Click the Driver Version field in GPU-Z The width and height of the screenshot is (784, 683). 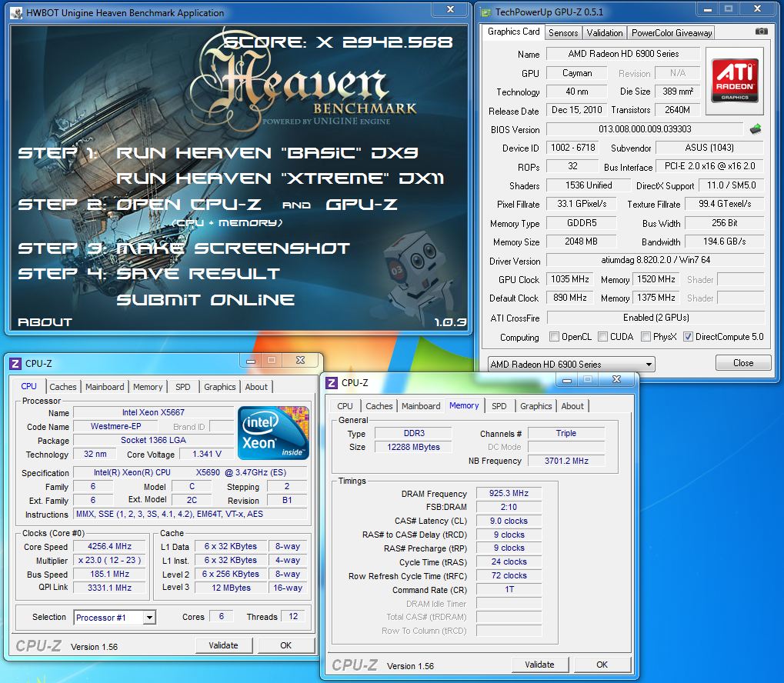[656, 261]
